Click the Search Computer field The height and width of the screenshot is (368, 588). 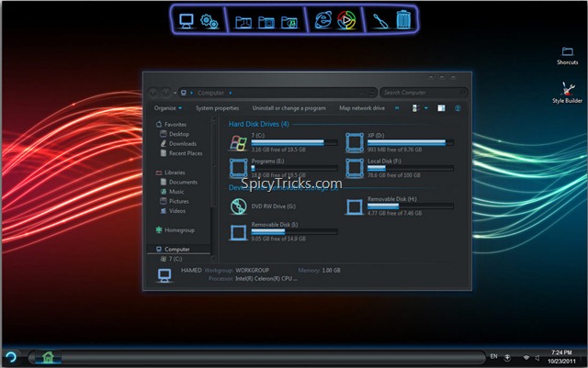[x=424, y=92]
